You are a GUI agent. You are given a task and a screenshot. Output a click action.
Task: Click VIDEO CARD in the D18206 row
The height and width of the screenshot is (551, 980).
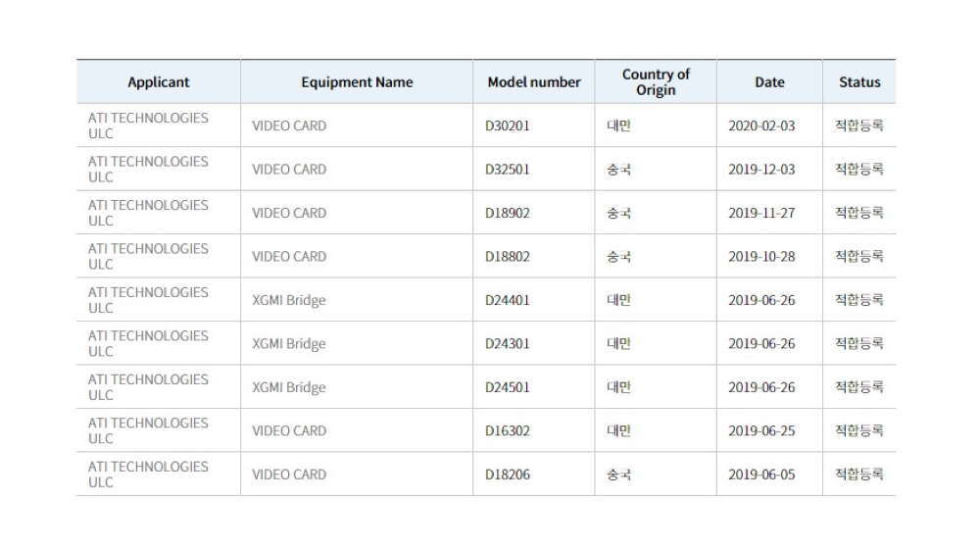point(289,475)
